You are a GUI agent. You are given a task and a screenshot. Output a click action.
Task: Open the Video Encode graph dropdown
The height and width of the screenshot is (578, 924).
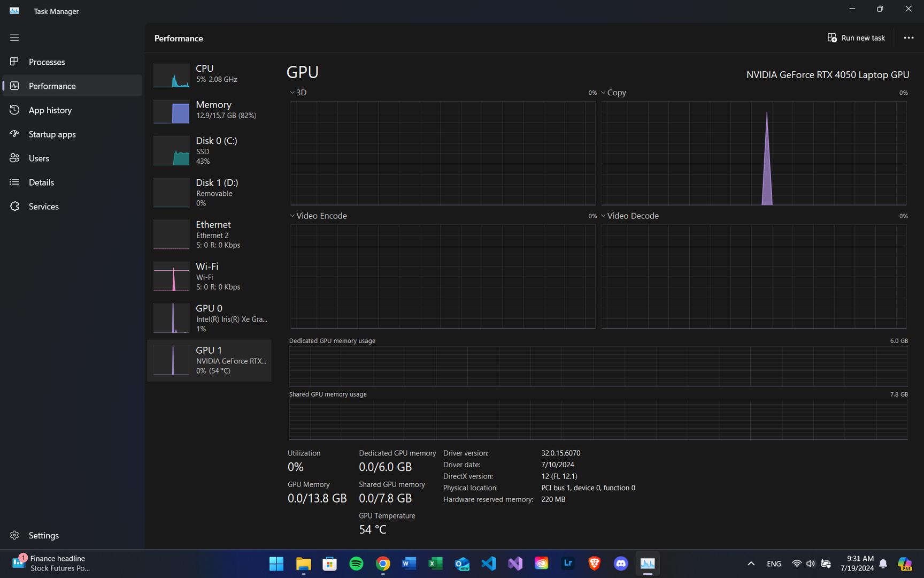coord(319,216)
